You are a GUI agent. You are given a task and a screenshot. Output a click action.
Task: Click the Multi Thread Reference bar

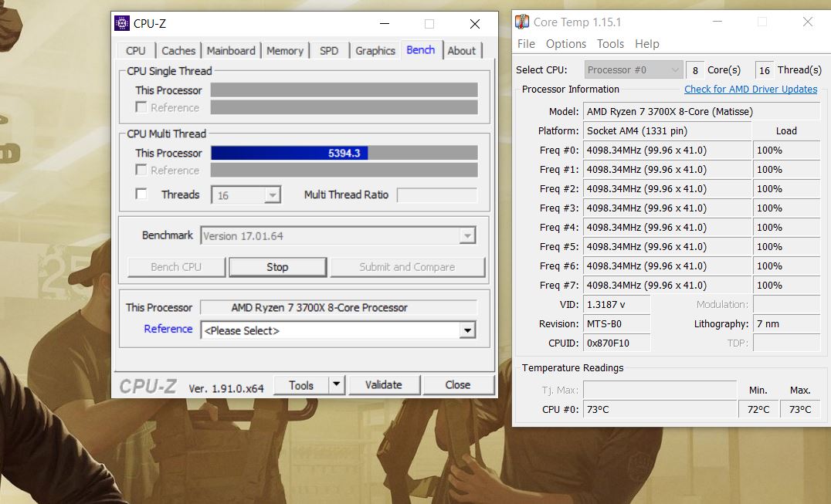344,170
